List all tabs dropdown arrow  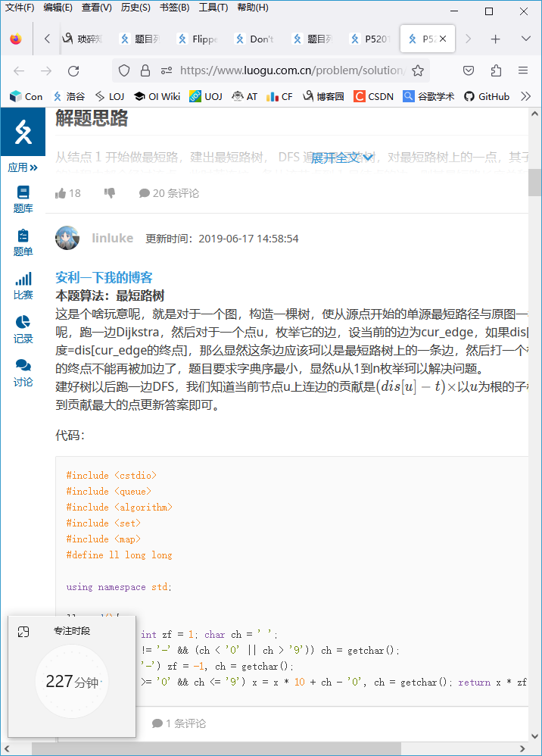point(525,39)
